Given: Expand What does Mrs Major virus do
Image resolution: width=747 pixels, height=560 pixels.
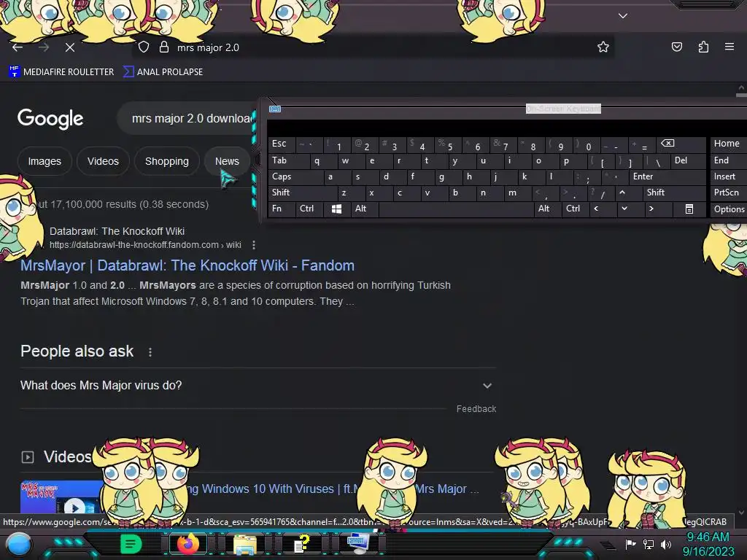Looking at the screenshot, I should click(x=258, y=385).
